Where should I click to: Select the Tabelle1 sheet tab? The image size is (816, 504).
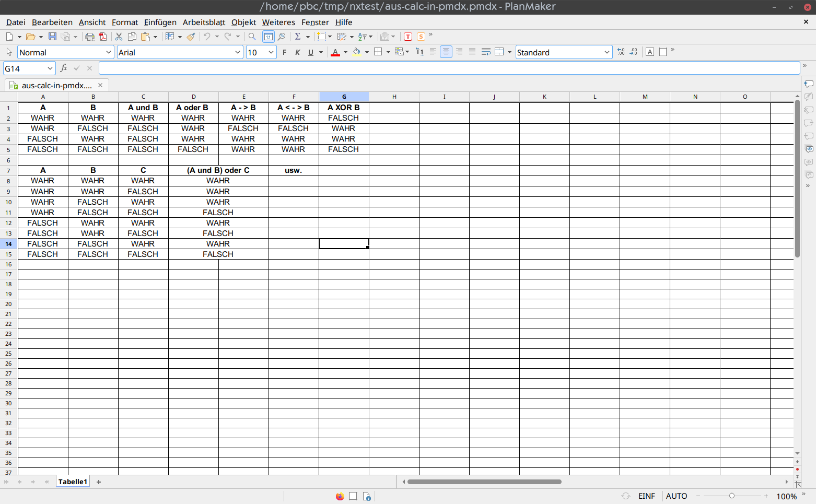click(x=73, y=482)
